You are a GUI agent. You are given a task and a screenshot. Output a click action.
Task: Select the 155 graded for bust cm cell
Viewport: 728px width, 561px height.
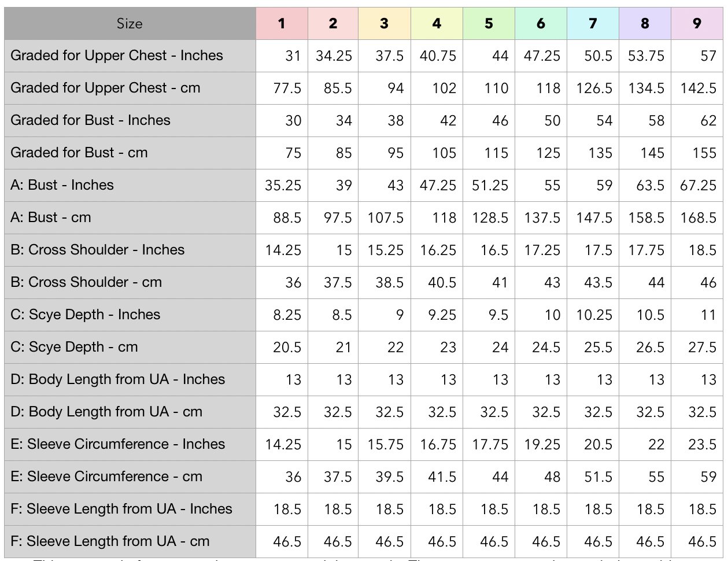pyautogui.click(x=704, y=153)
